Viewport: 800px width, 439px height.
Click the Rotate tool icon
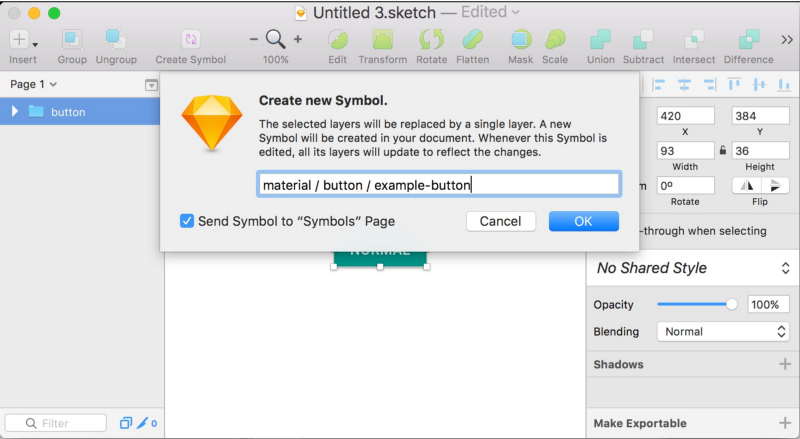(x=432, y=40)
